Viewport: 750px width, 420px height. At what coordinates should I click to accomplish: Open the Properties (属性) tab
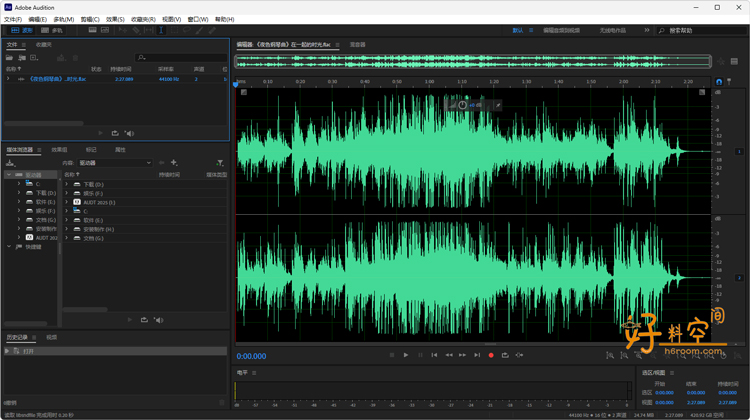(x=120, y=150)
